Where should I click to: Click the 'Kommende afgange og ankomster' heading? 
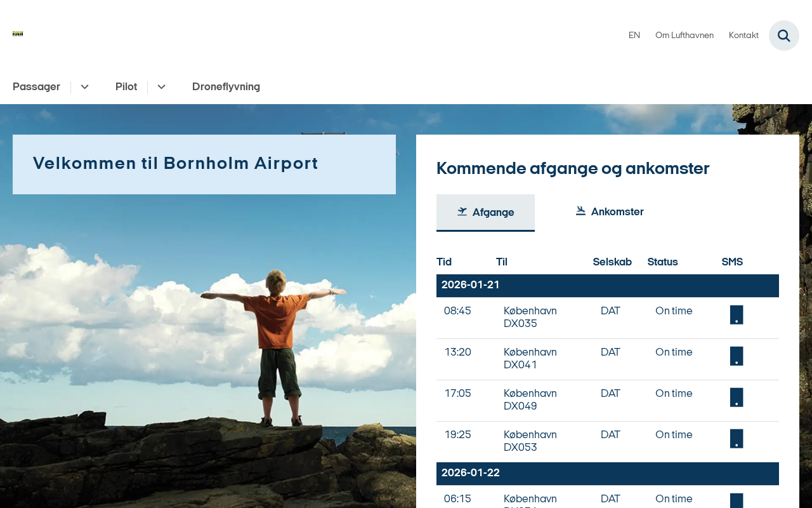[573, 168]
